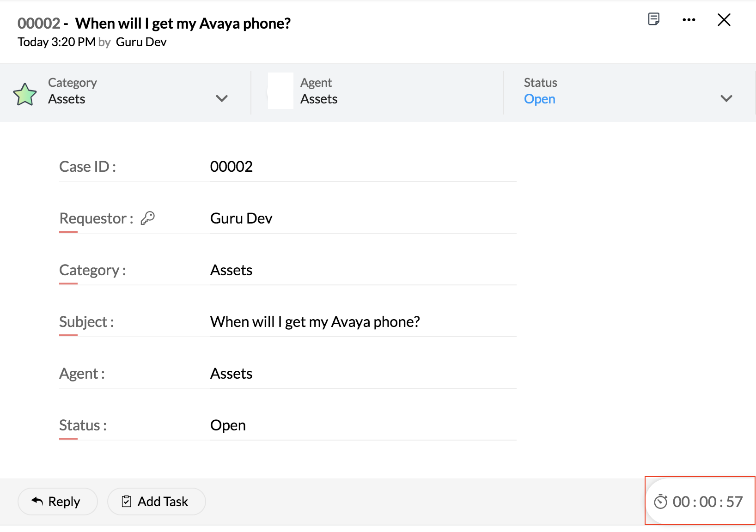
Task: Click the Agent avatar placeholder
Action: click(280, 91)
